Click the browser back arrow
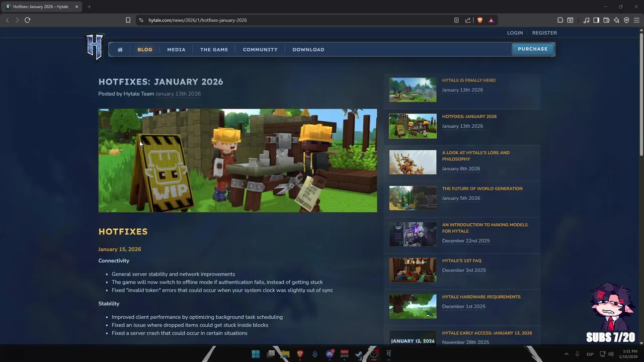The height and width of the screenshot is (362, 644). [x=7, y=20]
